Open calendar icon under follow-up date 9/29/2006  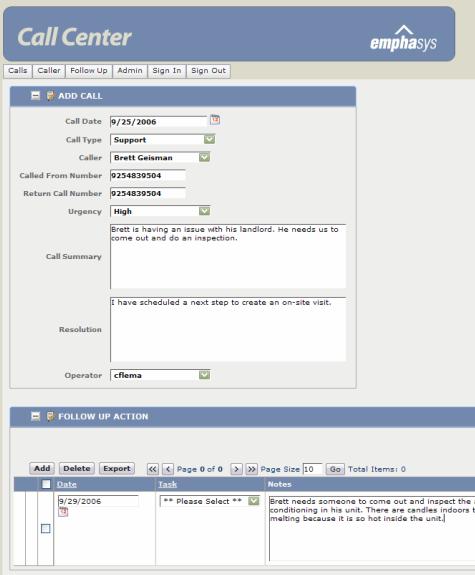click(63, 512)
